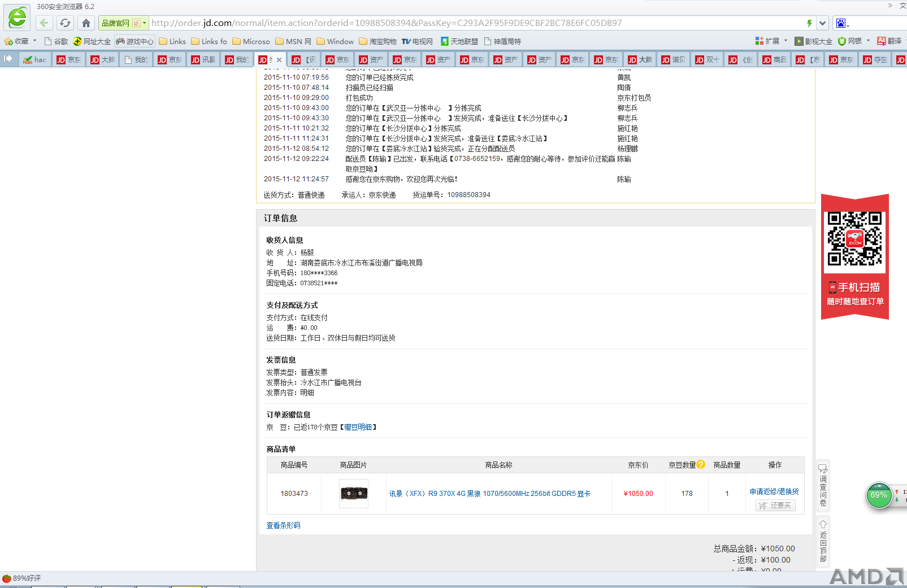This screenshot has height=588, width=907.
Task: Open the 神盾局特 bookmark
Action: point(502,41)
